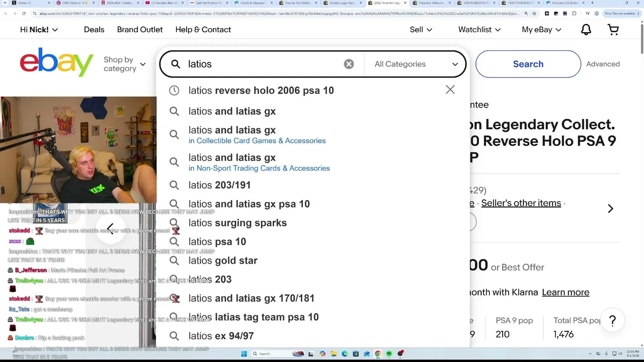Open Spotify from the taskbar
This screenshot has height=362, width=644.
tap(389, 353)
